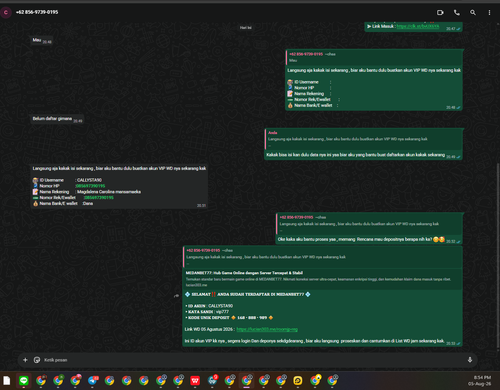Open contact info via +62 856-9739-0195 header
Viewport: 500px width, 390px height.
click(37, 12)
